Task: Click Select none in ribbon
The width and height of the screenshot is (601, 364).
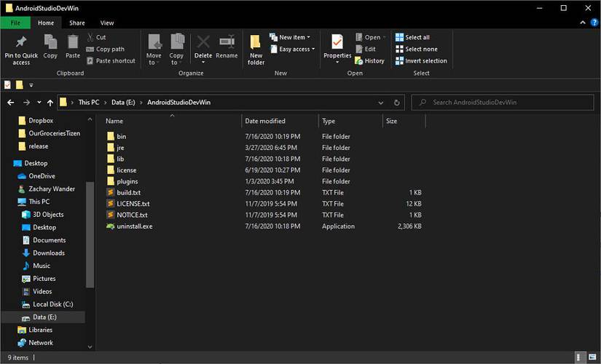Action: [x=416, y=49]
